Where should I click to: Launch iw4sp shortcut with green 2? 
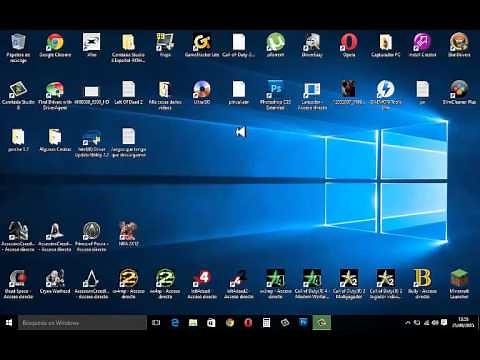[165, 278]
